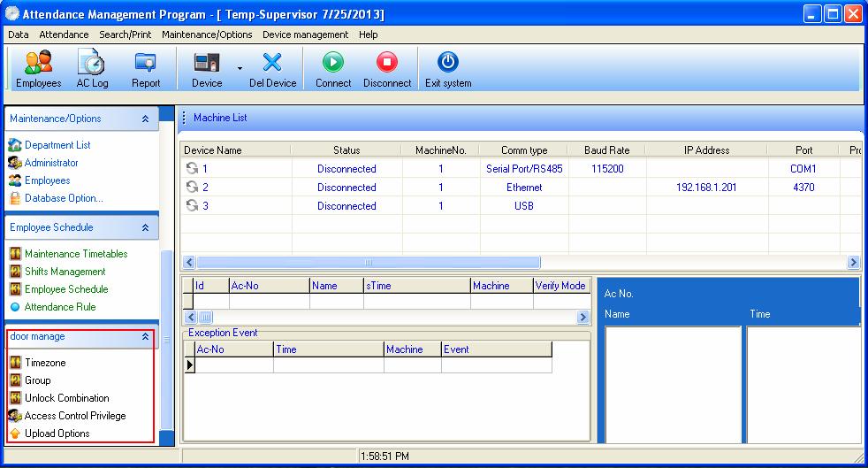Click the Report toolbar icon
Image resolution: width=868 pixels, height=468 pixels.
146,62
